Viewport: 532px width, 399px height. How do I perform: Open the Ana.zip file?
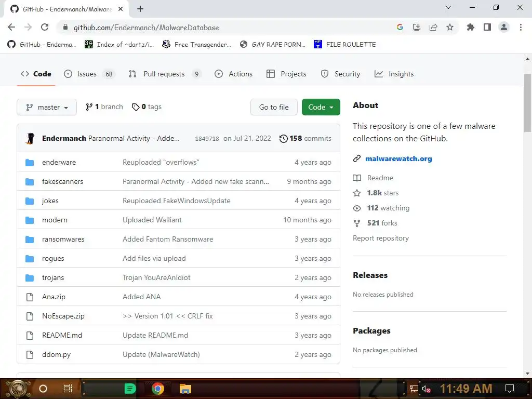54,297
